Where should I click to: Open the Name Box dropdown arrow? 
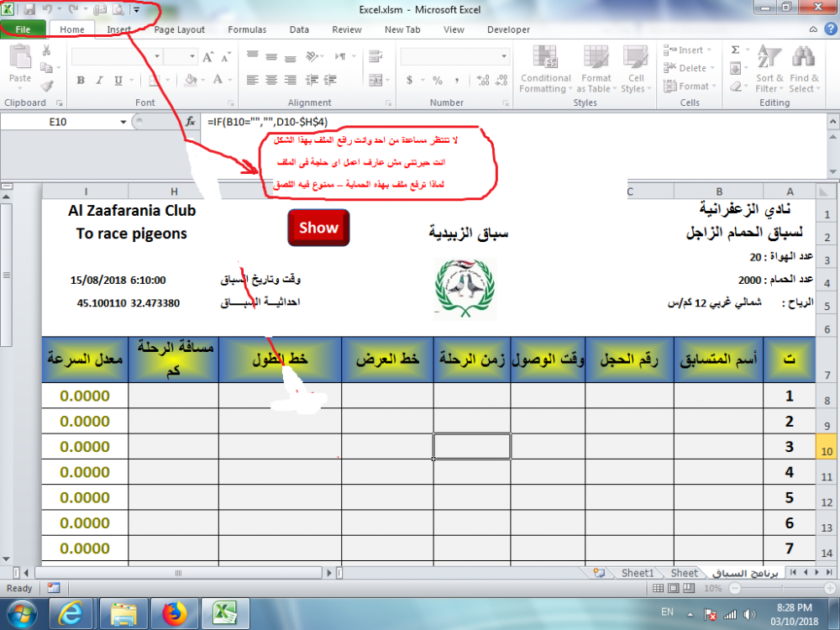click(123, 122)
